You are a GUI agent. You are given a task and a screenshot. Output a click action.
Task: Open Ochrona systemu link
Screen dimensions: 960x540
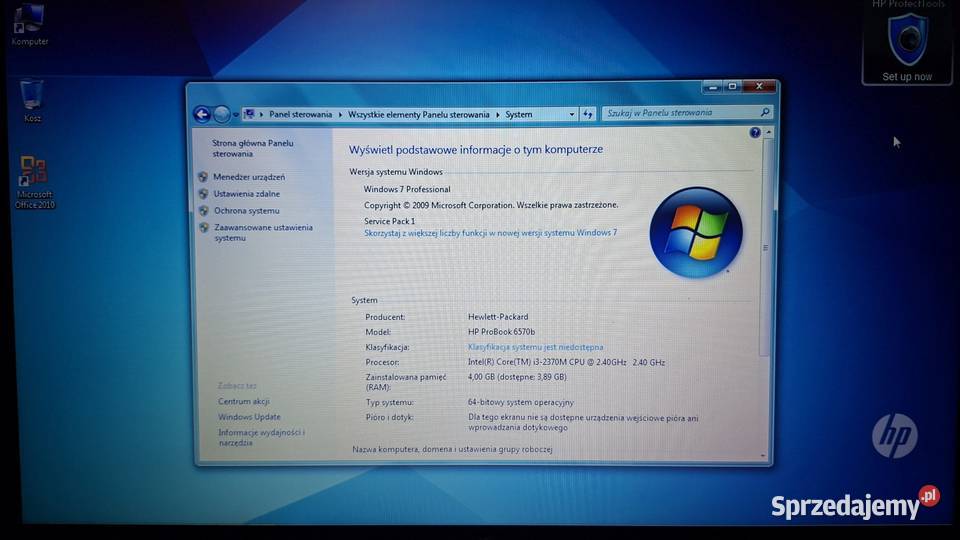247,211
